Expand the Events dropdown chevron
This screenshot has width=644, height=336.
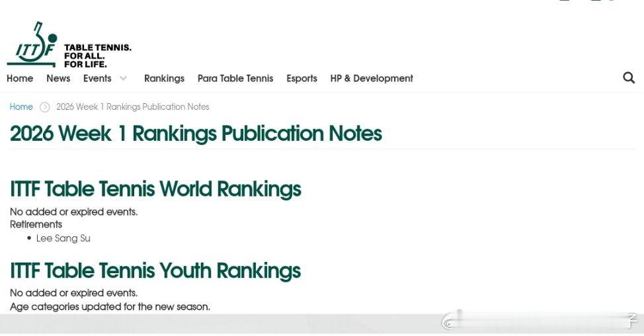[123, 78]
